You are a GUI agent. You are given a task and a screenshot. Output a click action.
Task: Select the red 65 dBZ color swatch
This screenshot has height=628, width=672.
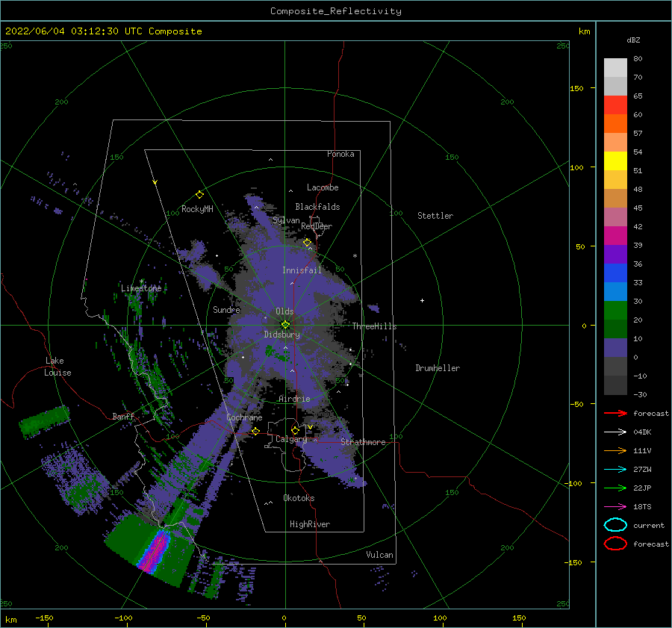(615, 105)
